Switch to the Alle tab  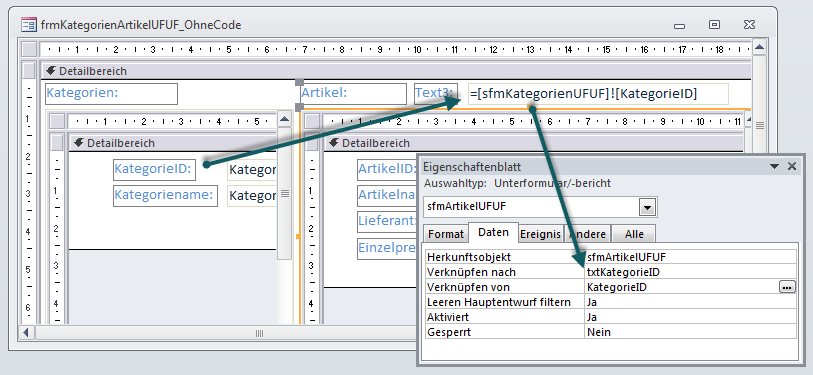pos(634,234)
